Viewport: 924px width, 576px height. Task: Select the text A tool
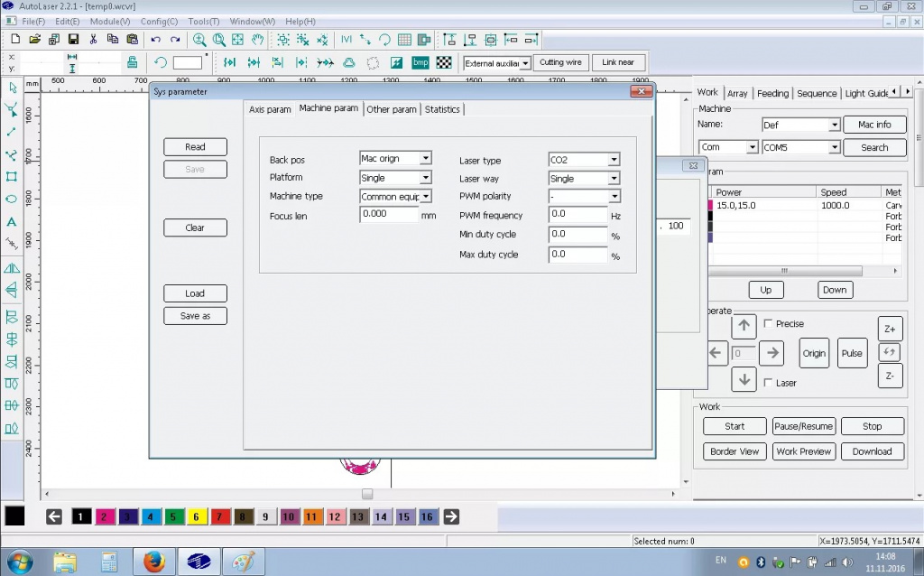click(11, 222)
